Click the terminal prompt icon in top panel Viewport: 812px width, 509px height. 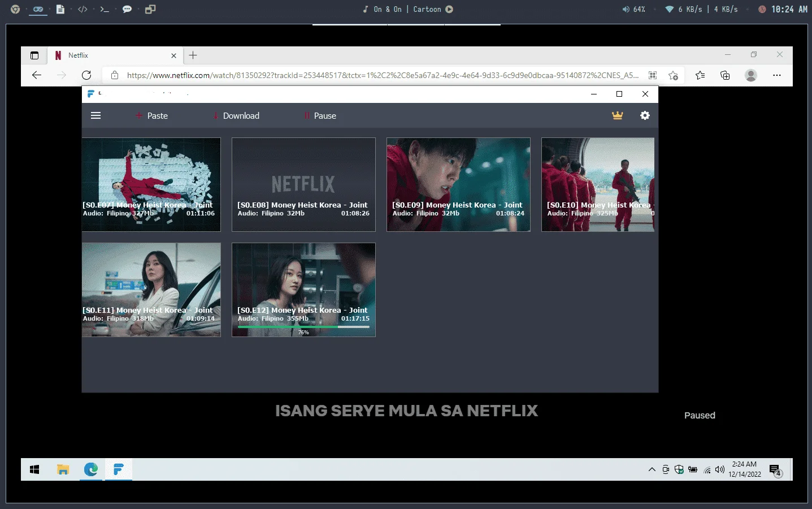(105, 9)
